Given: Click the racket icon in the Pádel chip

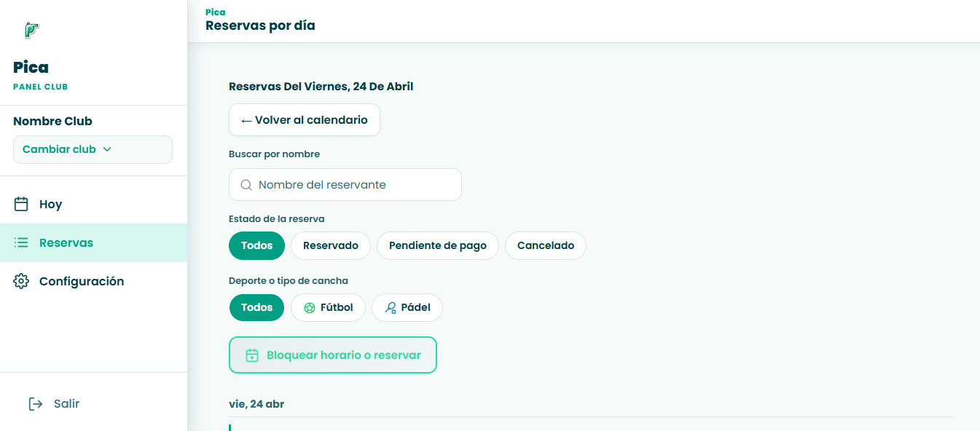Looking at the screenshot, I should tap(391, 308).
